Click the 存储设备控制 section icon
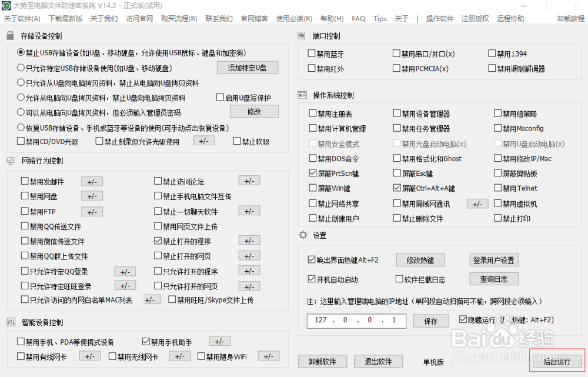This screenshot has width=588, height=377. coord(9,35)
